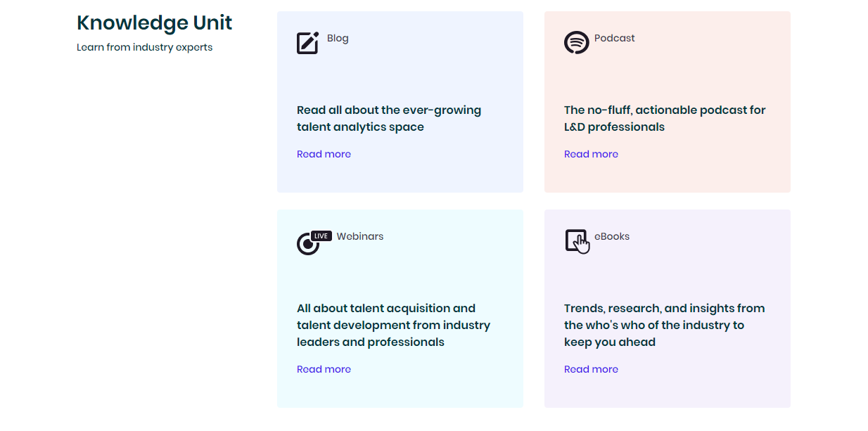Click the Trends, research, and insights headline
868x431 pixels.
(664, 325)
